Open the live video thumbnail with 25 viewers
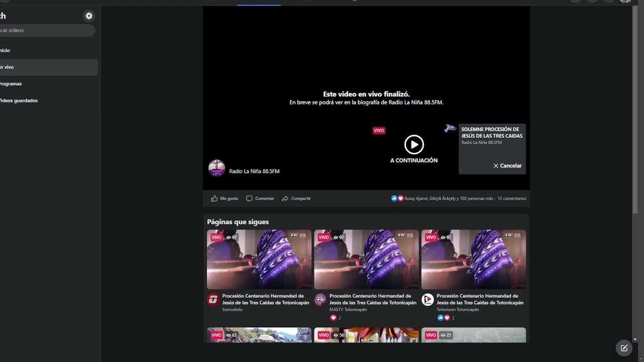 (473, 335)
